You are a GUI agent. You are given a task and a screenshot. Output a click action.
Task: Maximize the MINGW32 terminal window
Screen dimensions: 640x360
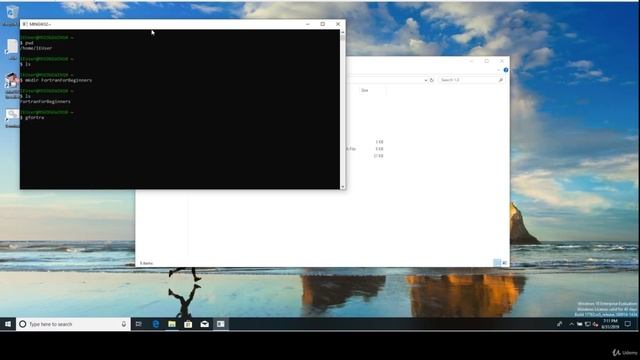[x=323, y=24]
